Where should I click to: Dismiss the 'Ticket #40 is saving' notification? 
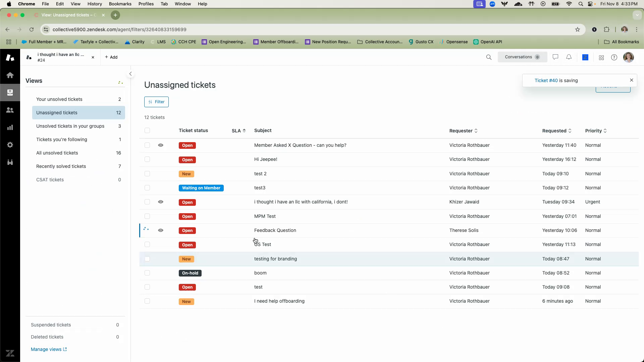click(x=632, y=80)
